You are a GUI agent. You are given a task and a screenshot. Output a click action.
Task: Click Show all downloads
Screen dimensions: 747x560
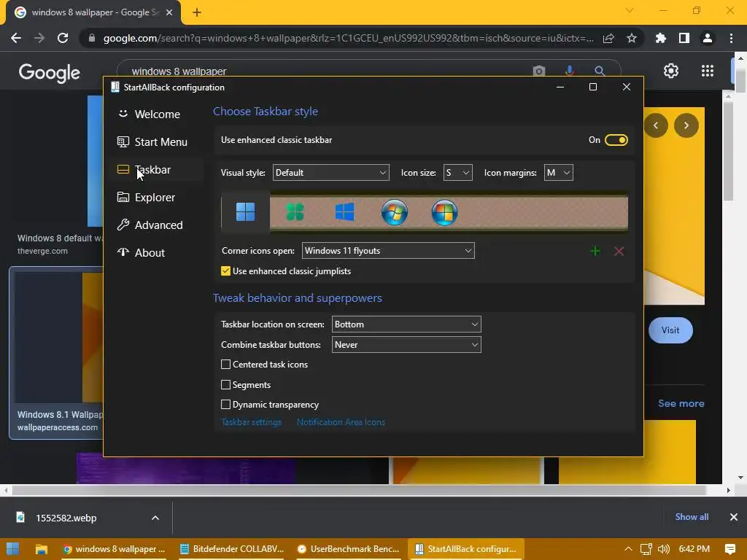(x=692, y=517)
